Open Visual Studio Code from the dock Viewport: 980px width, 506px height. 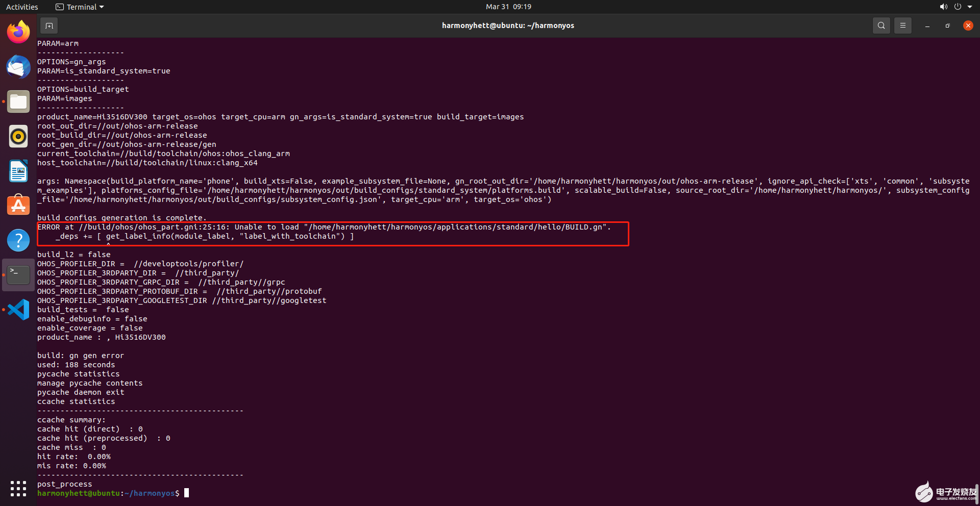click(x=18, y=309)
